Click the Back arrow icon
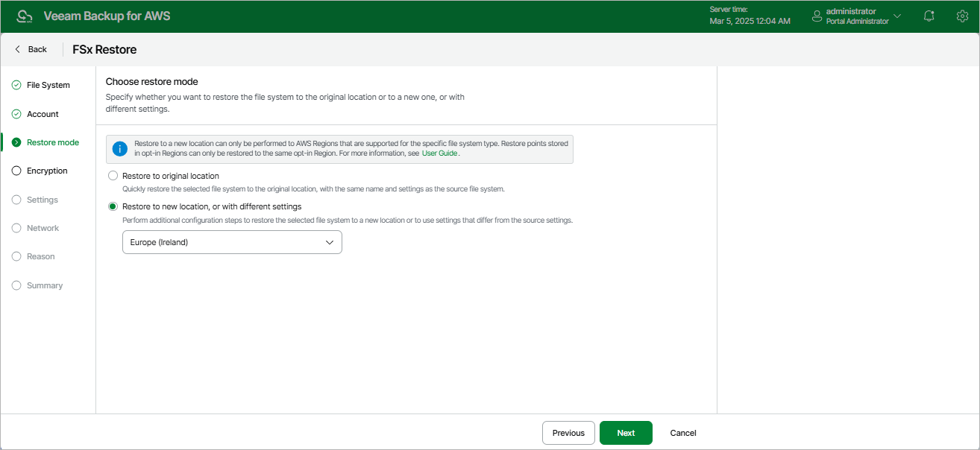 (x=18, y=49)
